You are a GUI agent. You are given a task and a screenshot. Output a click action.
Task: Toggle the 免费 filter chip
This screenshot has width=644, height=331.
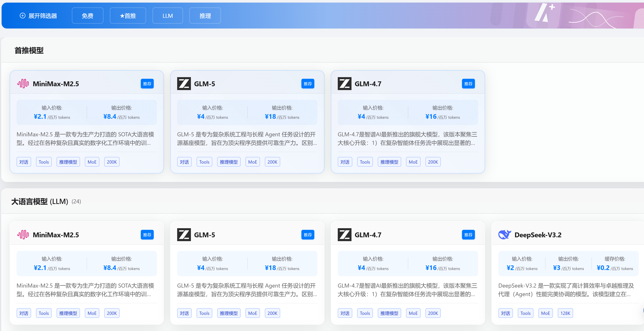tap(87, 16)
